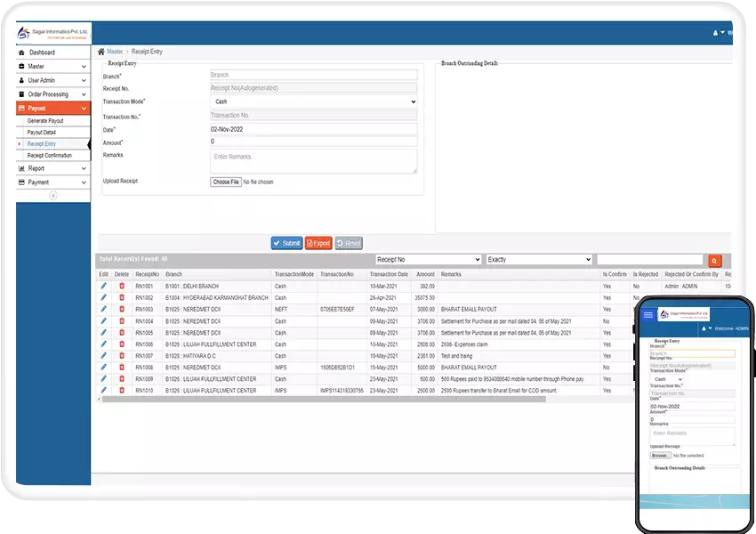756x534 pixels.
Task: Click the Enter Remarks text area
Action: click(313, 161)
